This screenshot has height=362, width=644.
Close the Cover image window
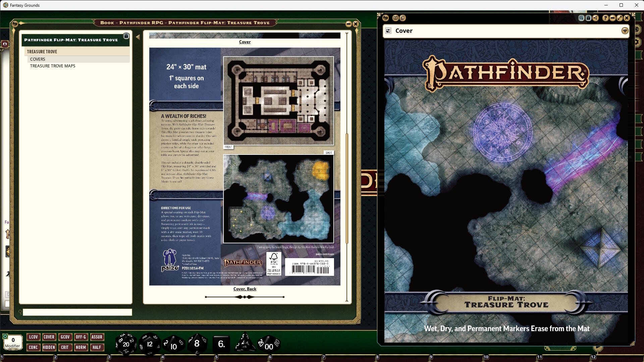tap(627, 18)
